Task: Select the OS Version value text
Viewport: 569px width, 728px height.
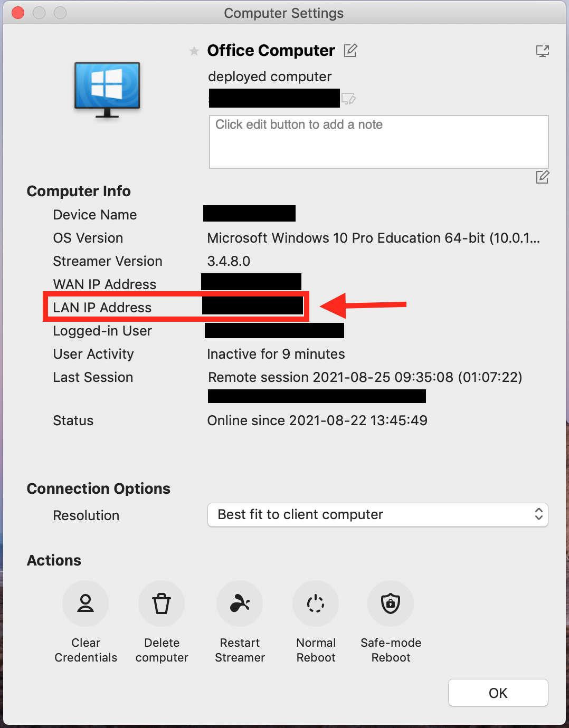Action: [x=374, y=238]
